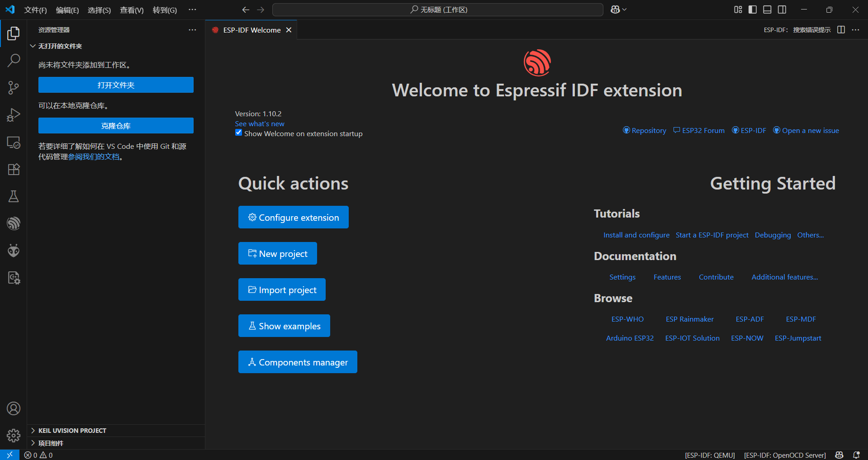Screen dimensions: 868x460
Task: Open the Copilot icon in title bar
Action: (x=615, y=9)
